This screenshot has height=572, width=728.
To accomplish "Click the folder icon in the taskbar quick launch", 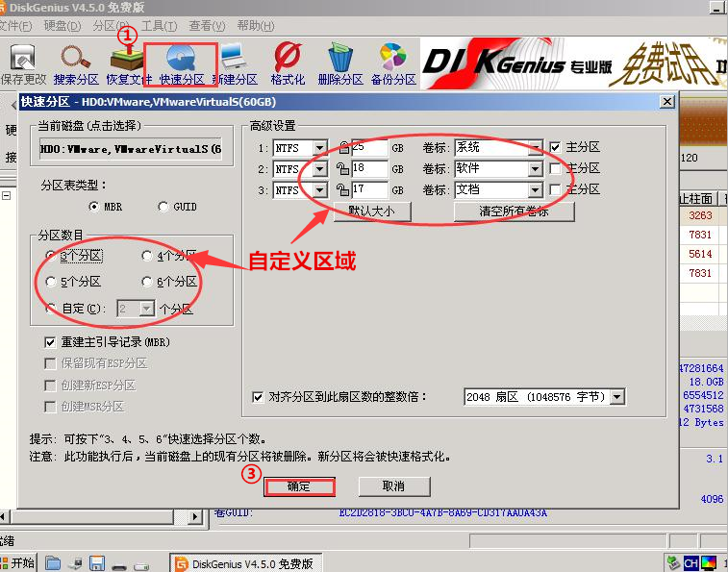I will 53,563.
